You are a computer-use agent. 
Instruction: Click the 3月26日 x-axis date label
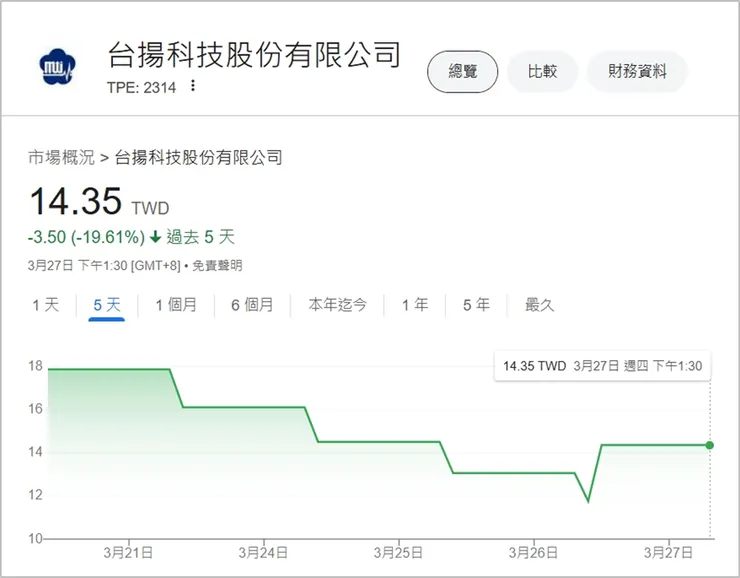tap(533, 552)
